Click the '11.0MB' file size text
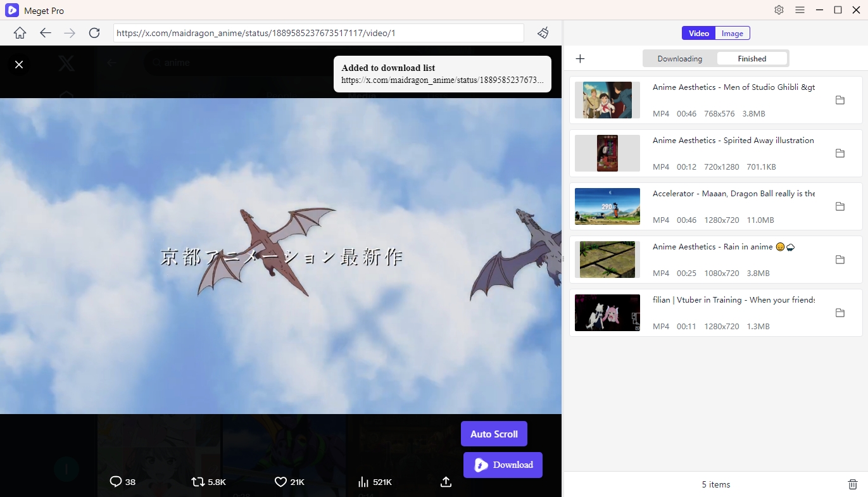Viewport: 868px width, 497px height. (x=761, y=220)
